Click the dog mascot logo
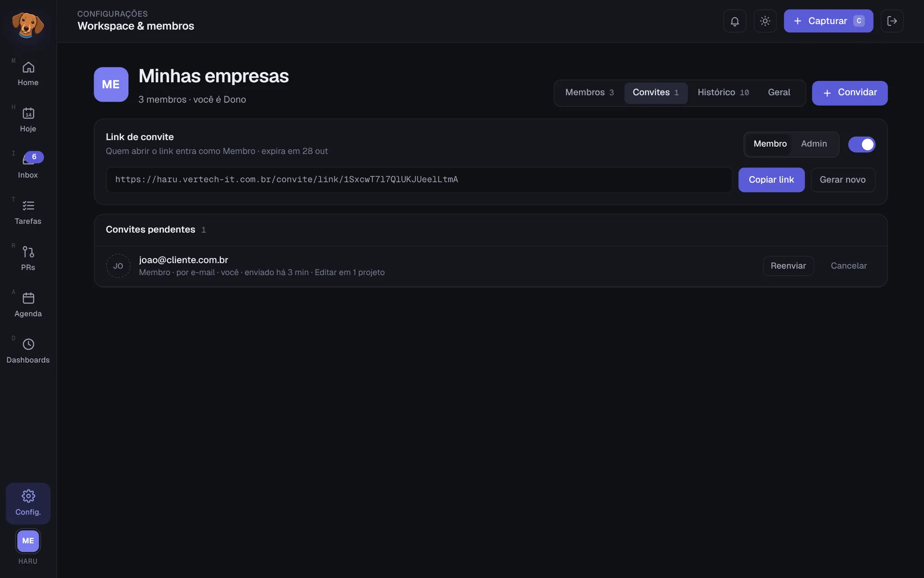Screen dimensions: 924x578 tap(28, 25)
